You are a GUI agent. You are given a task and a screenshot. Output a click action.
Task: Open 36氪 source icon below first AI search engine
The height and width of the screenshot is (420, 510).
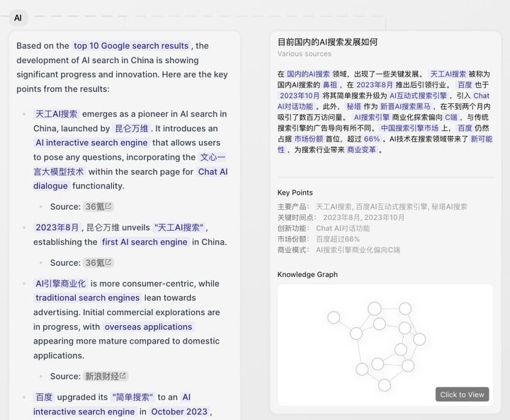108,263
